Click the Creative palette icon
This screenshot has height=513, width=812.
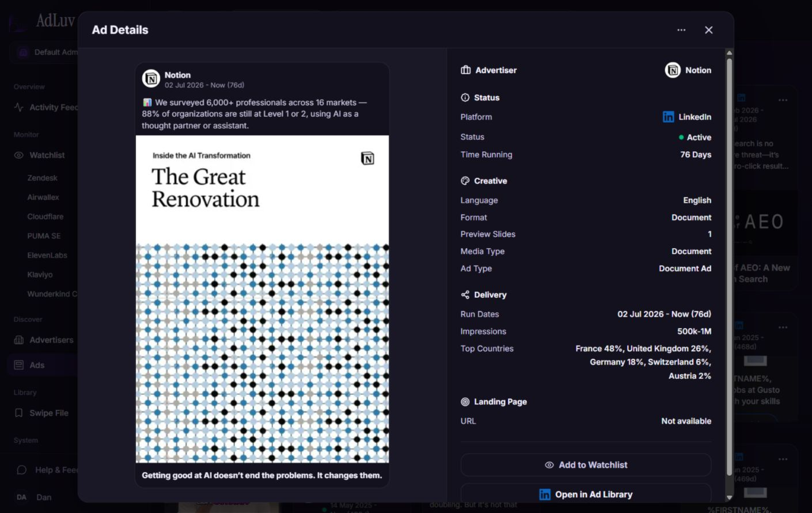pyautogui.click(x=465, y=181)
